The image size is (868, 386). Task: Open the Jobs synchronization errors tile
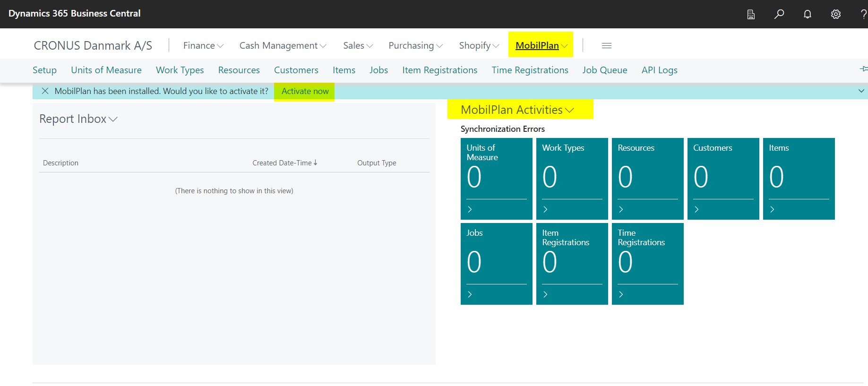coord(496,264)
